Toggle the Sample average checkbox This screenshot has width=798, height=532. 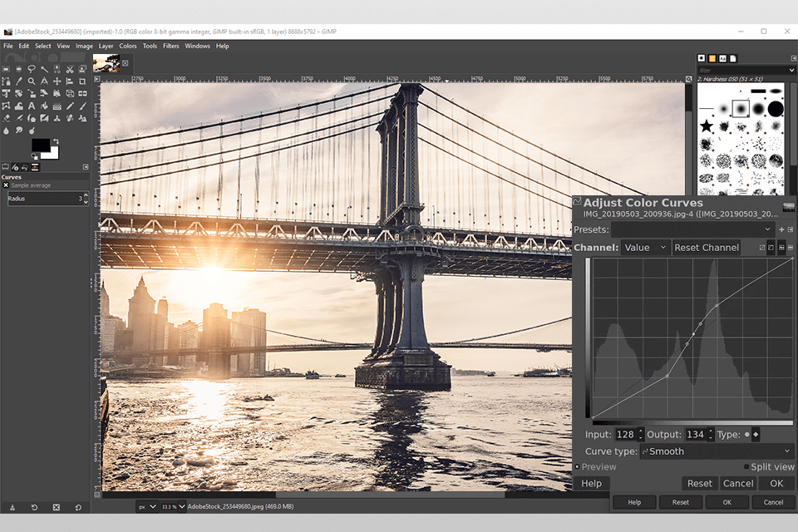pyautogui.click(x=6, y=185)
